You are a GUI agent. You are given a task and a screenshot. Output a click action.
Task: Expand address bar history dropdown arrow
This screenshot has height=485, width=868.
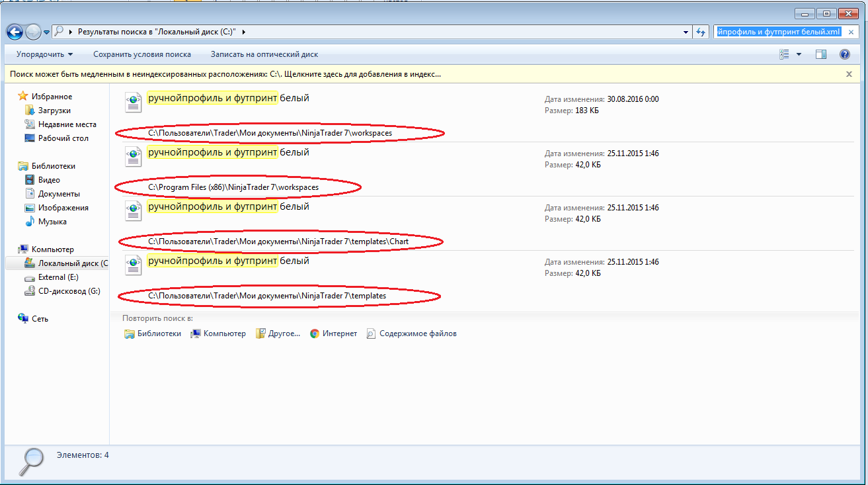coord(685,32)
